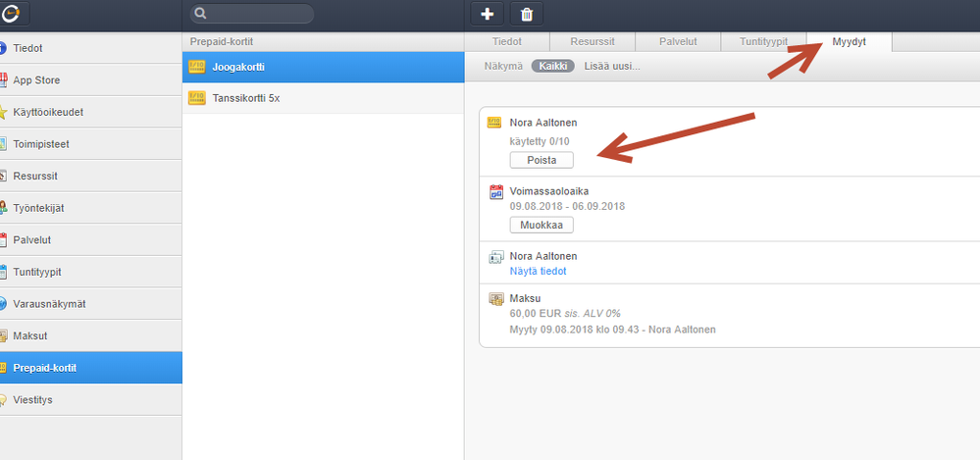Click Muokkaa to edit validity period
Screen dimensions: 980x460
click(542, 225)
